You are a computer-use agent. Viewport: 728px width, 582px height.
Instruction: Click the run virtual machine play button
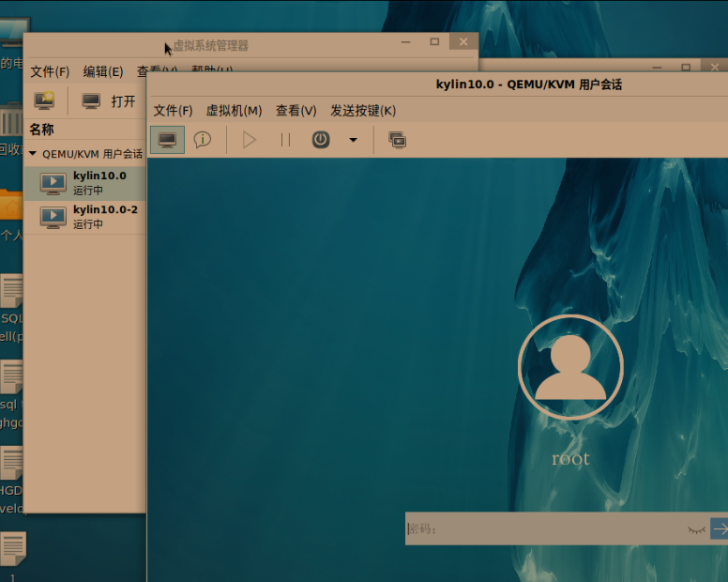(x=250, y=139)
